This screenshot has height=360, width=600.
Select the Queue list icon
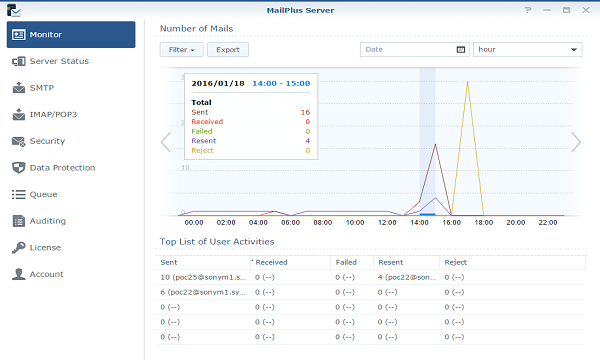18,194
